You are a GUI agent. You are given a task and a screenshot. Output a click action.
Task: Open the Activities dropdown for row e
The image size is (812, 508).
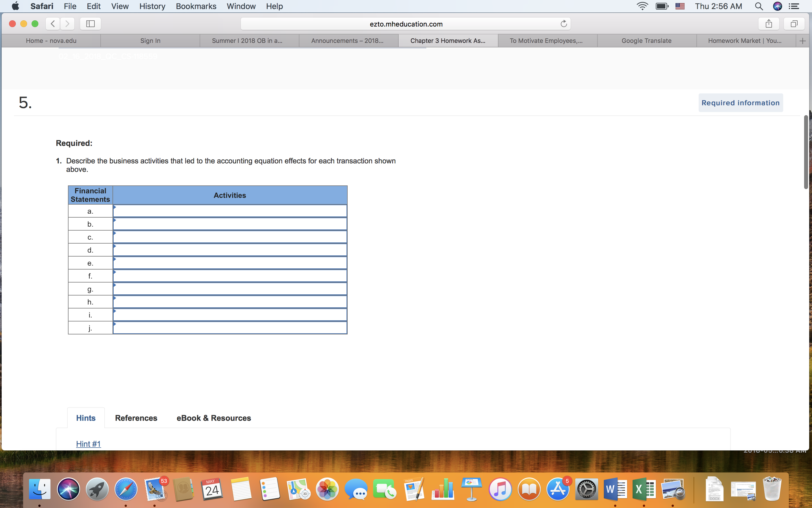230,263
